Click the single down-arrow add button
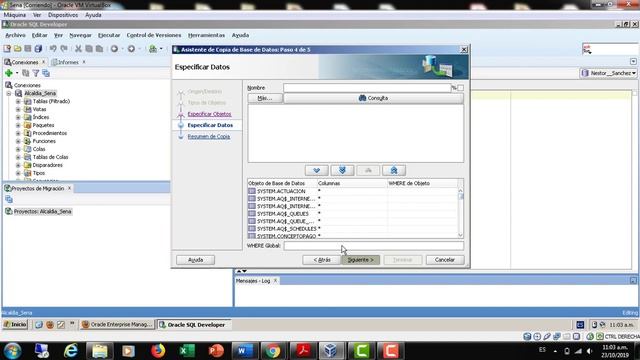 [316, 170]
